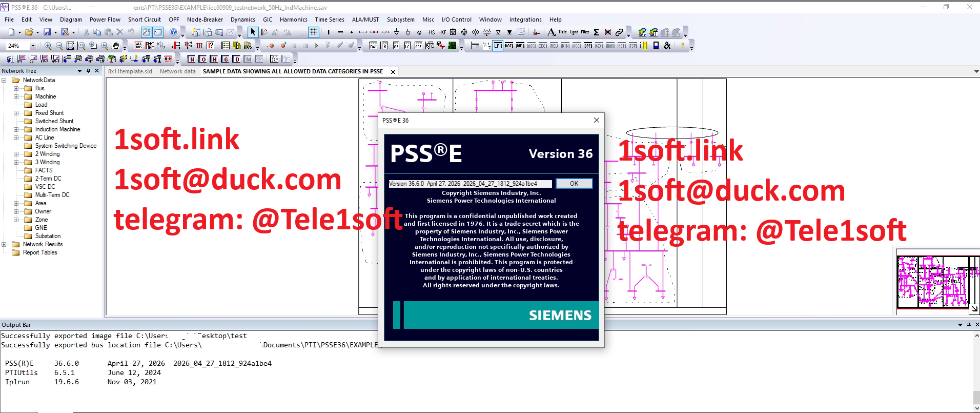Select the arrow pointer tool

253,32
